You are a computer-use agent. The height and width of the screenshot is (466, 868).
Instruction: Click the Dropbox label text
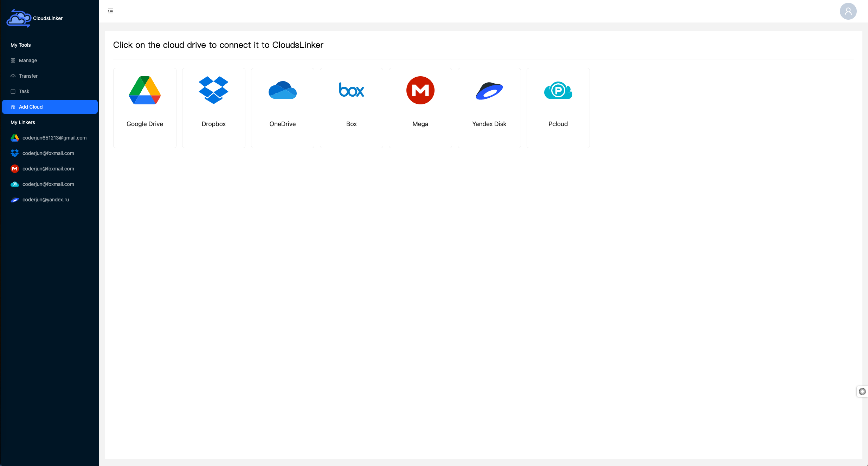[214, 124]
